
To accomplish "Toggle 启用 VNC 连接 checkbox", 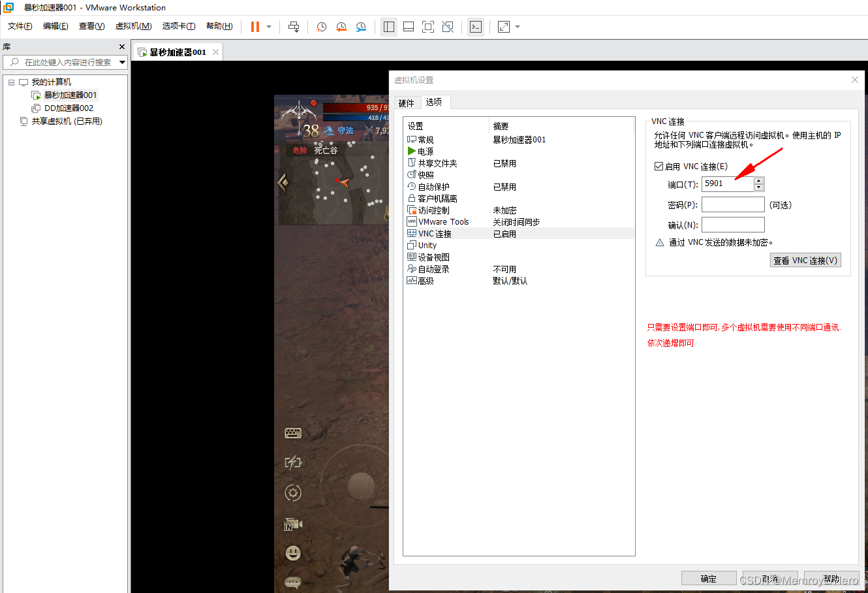I will (659, 167).
